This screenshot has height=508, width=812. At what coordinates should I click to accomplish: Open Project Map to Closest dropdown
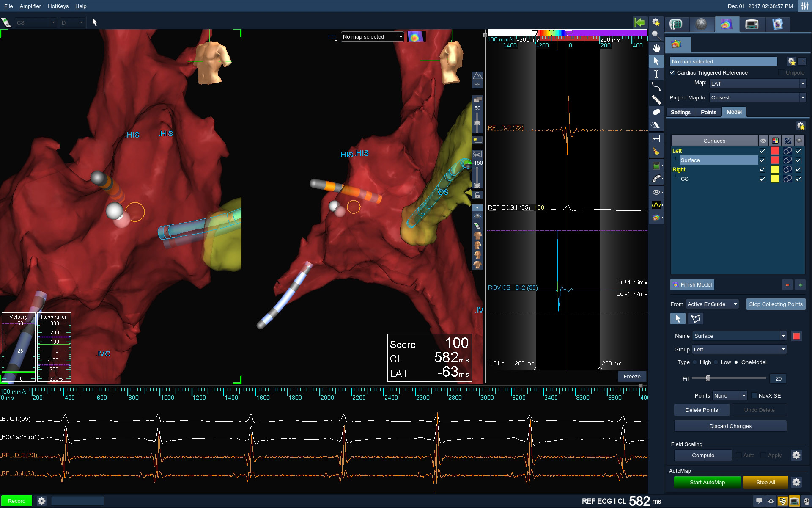coord(757,98)
